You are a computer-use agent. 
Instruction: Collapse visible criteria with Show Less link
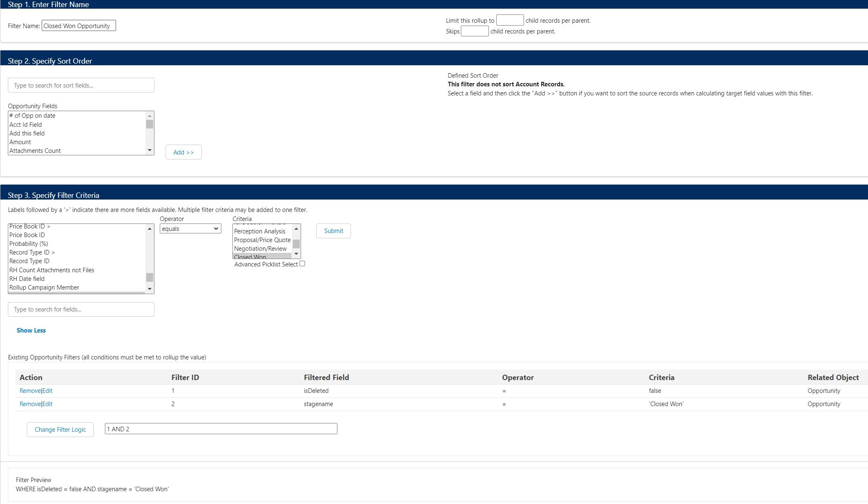pos(31,330)
